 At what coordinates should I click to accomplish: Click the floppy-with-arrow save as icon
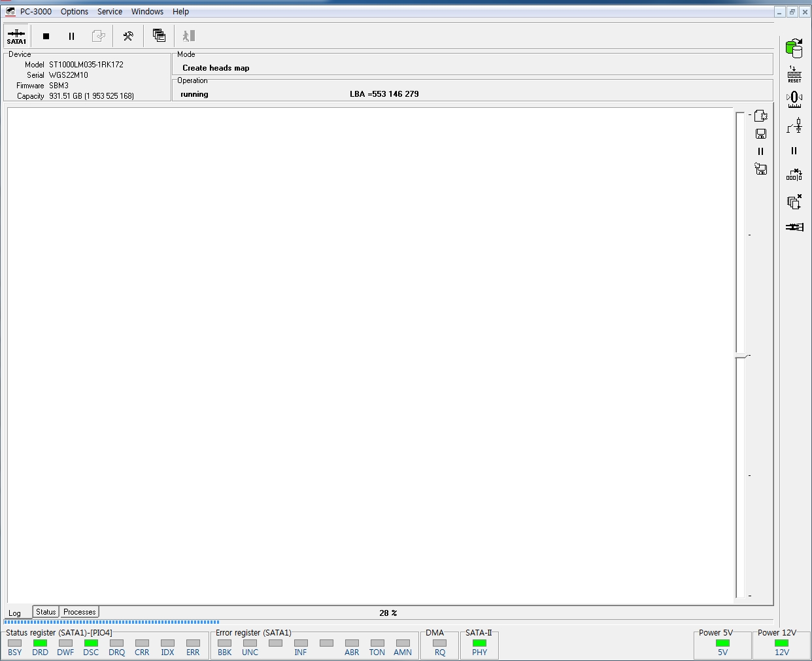(x=760, y=169)
